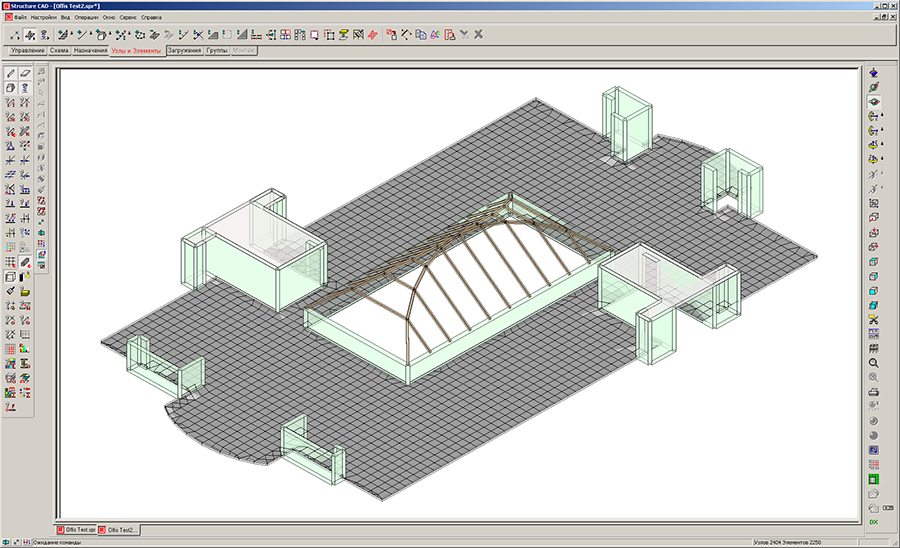The height and width of the screenshot is (548, 900).
Task: Click the DX icon in right toolbar
Action: [873, 522]
